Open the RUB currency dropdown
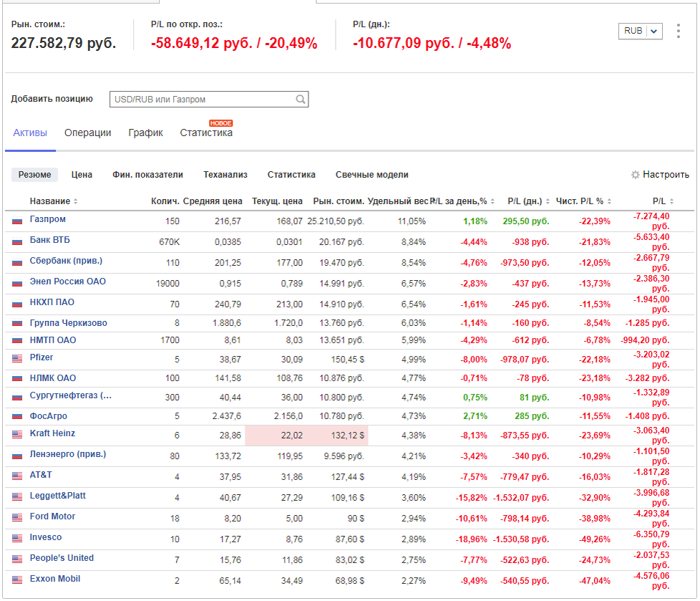Screen dimensions: 700x601 [x=640, y=31]
